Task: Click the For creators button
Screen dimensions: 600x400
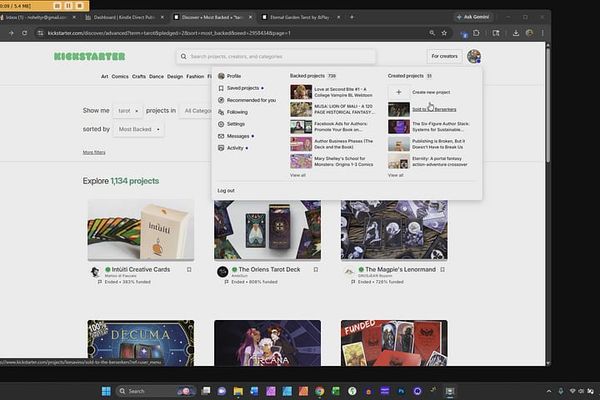Action: click(444, 56)
